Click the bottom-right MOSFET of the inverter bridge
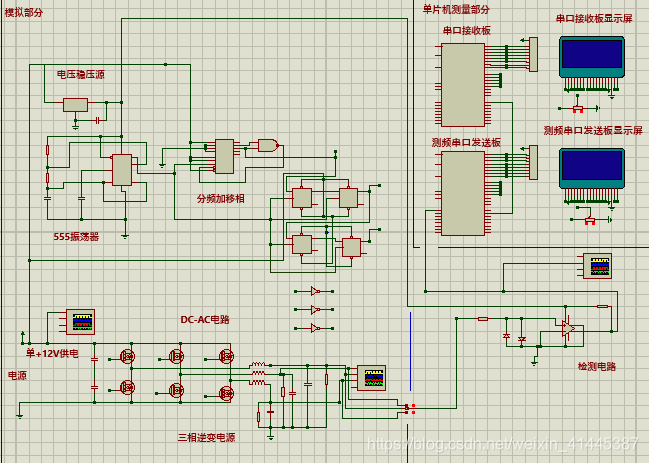649x463 pixels. click(226, 393)
